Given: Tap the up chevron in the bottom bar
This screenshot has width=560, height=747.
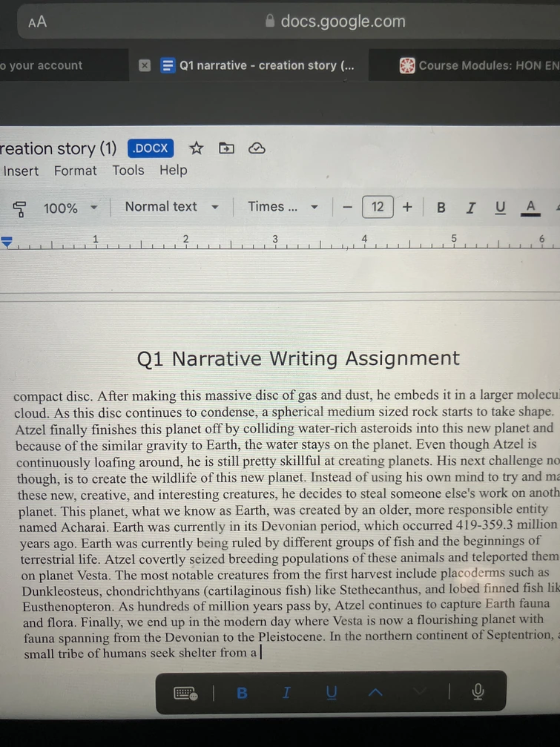Looking at the screenshot, I should [x=376, y=692].
